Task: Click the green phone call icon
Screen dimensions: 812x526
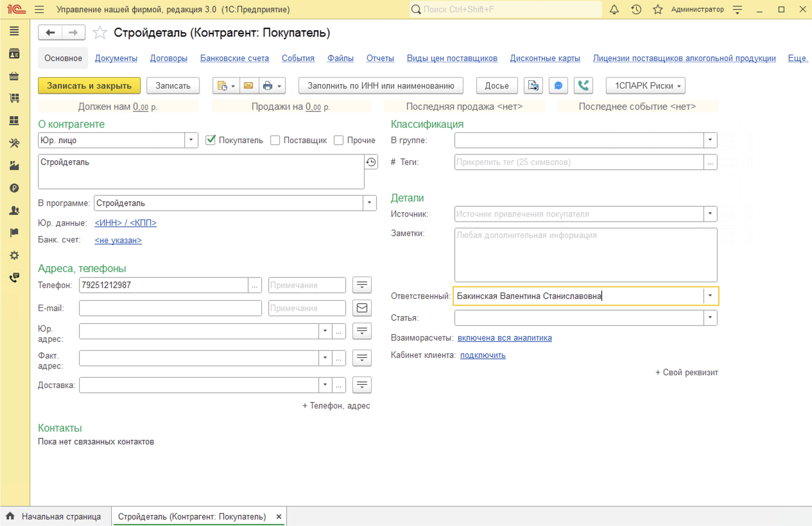Action: (x=583, y=85)
